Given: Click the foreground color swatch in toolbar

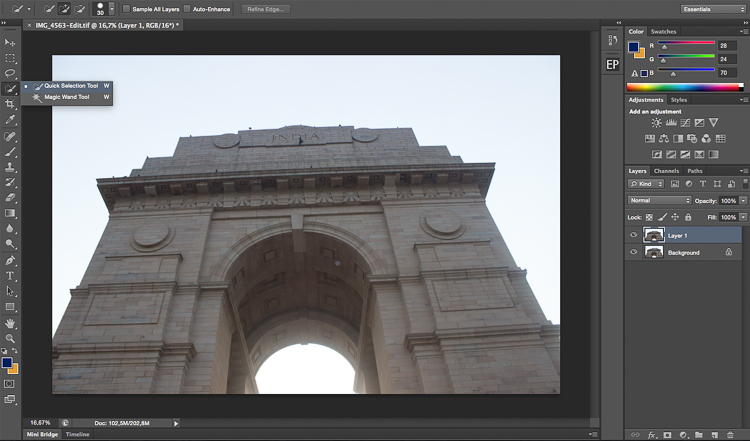Looking at the screenshot, I should [x=7, y=363].
